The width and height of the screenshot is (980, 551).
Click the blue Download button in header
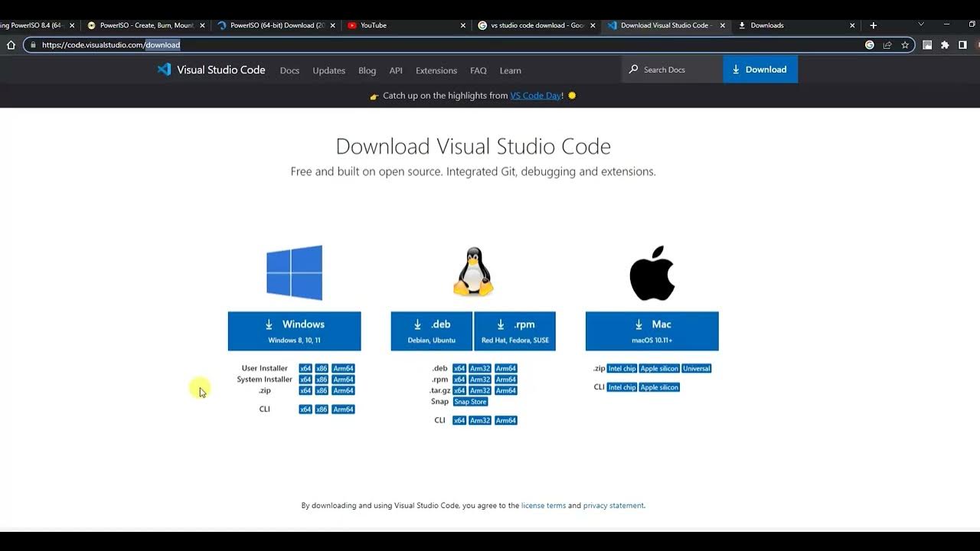coord(760,70)
